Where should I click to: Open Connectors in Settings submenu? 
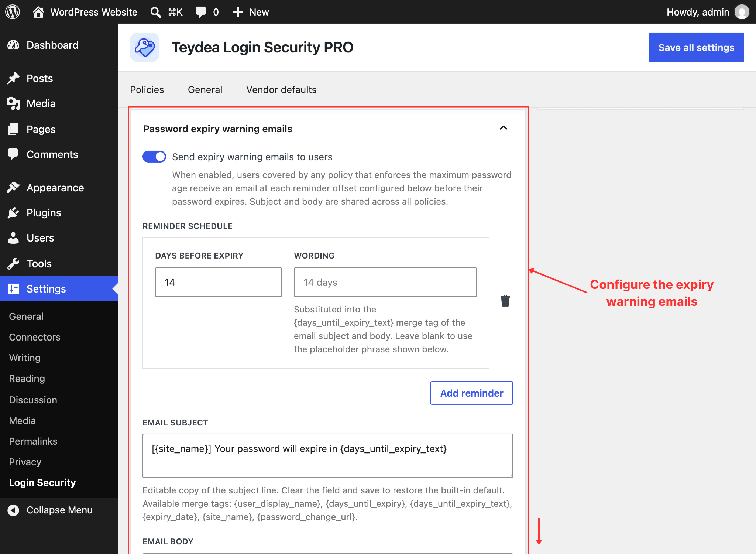pos(35,337)
